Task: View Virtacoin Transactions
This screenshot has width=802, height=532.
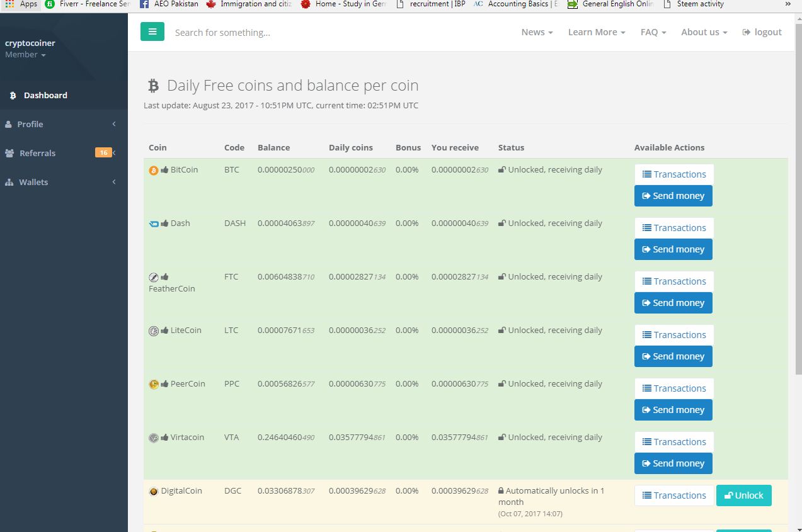Action: pyautogui.click(x=674, y=442)
